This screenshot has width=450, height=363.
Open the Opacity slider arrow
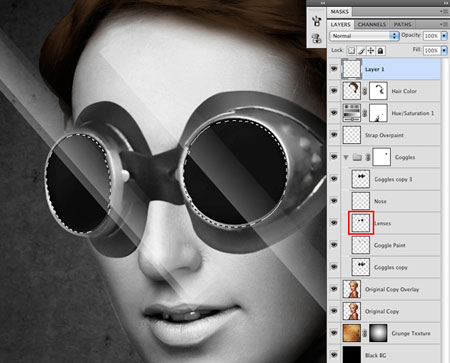tap(444, 36)
